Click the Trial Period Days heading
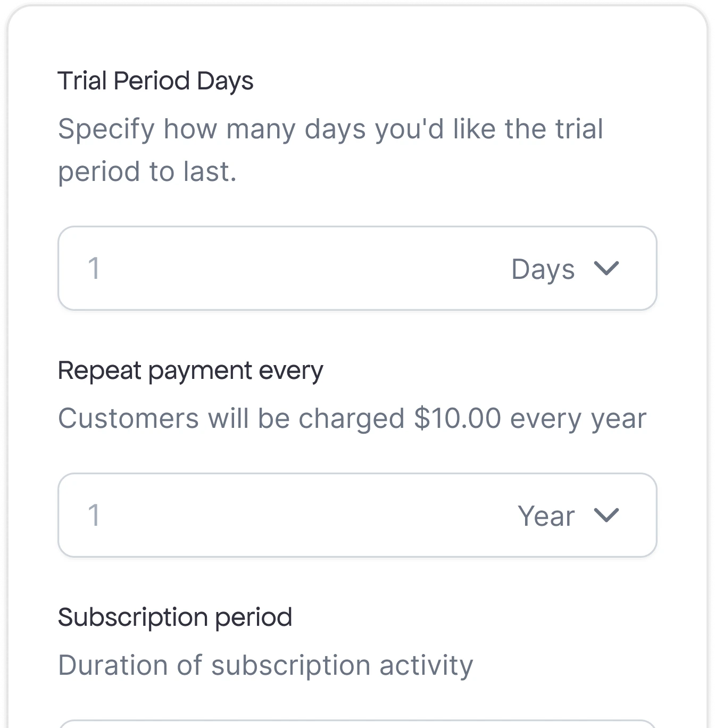 point(156,81)
